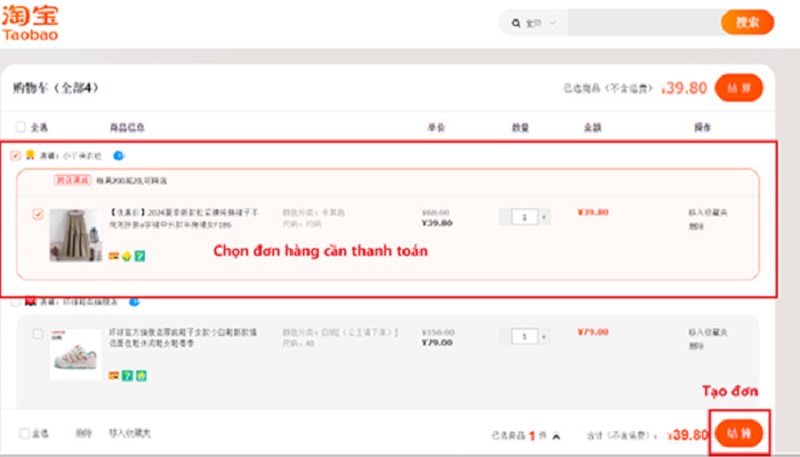This screenshot has width=800, height=457.
Task: Click the Tmall icon before second shop name
Action: click(x=30, y=301)
